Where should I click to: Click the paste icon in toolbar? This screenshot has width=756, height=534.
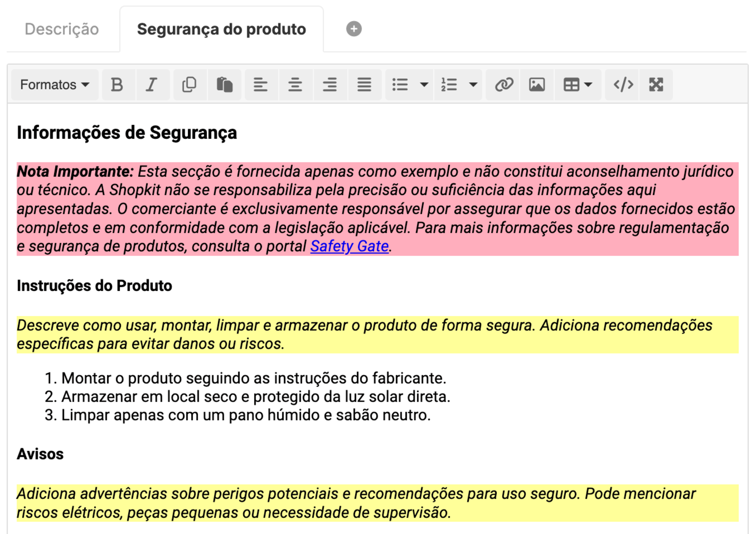point(224,85)
